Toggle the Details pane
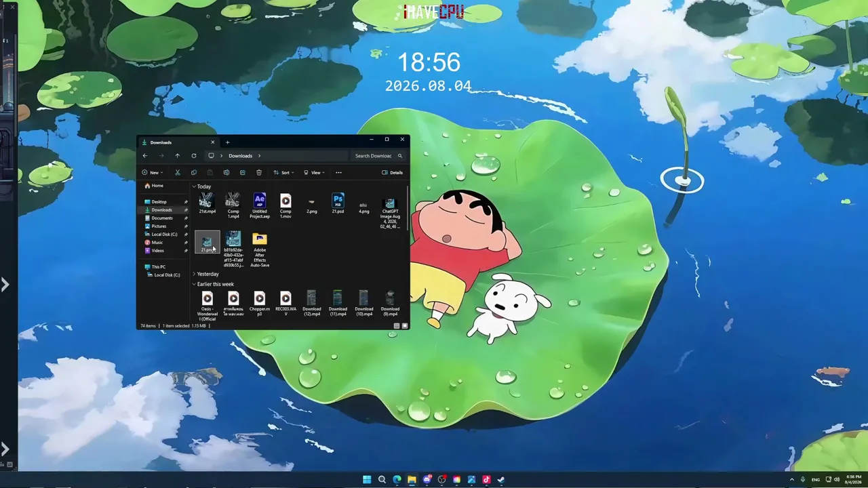 click(x=393, y=173)
